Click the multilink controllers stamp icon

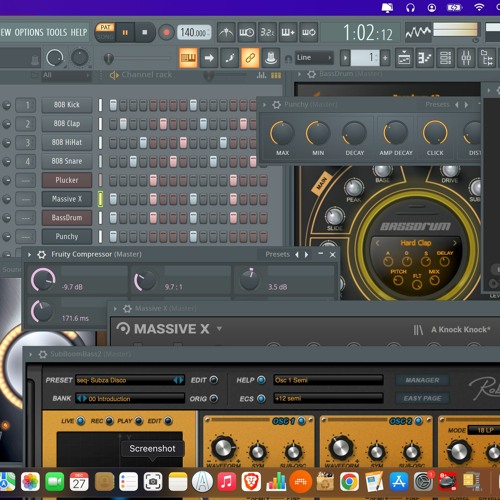click(271, 58)
